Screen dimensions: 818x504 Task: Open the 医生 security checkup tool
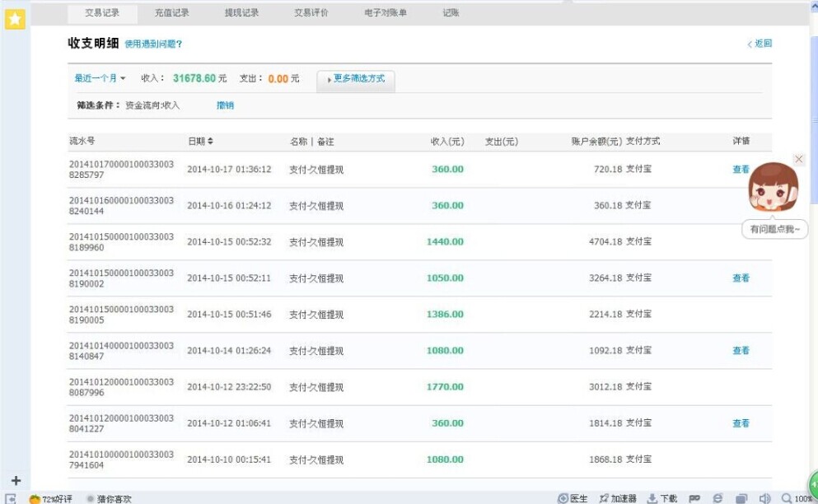(x=575, y=497)
